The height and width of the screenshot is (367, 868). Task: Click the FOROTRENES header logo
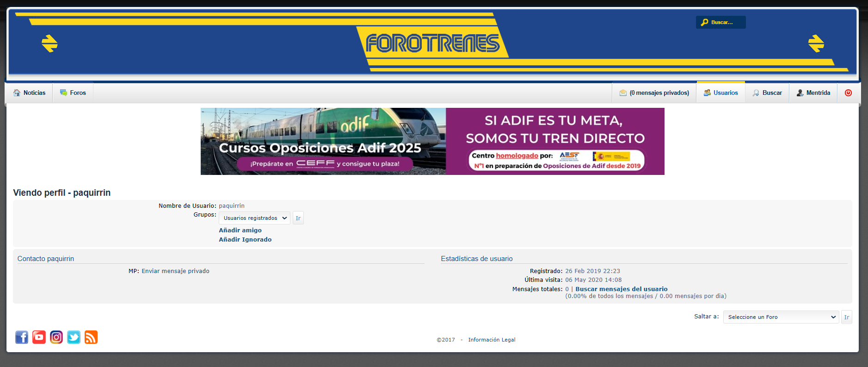(x=432, y=44)
